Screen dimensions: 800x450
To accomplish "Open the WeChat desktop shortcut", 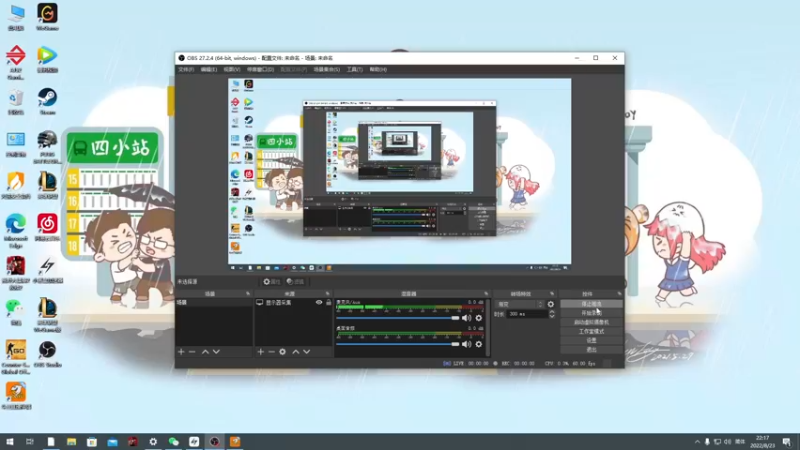I will (16, 311).
